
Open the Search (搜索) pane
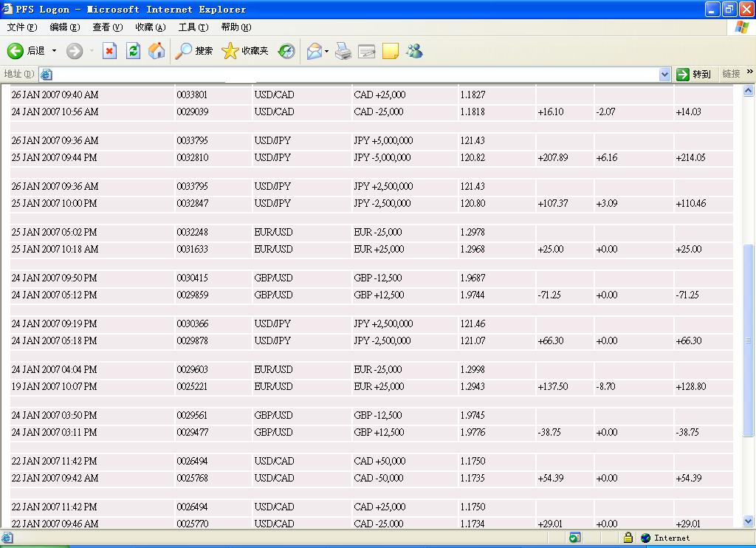point(194,51)
